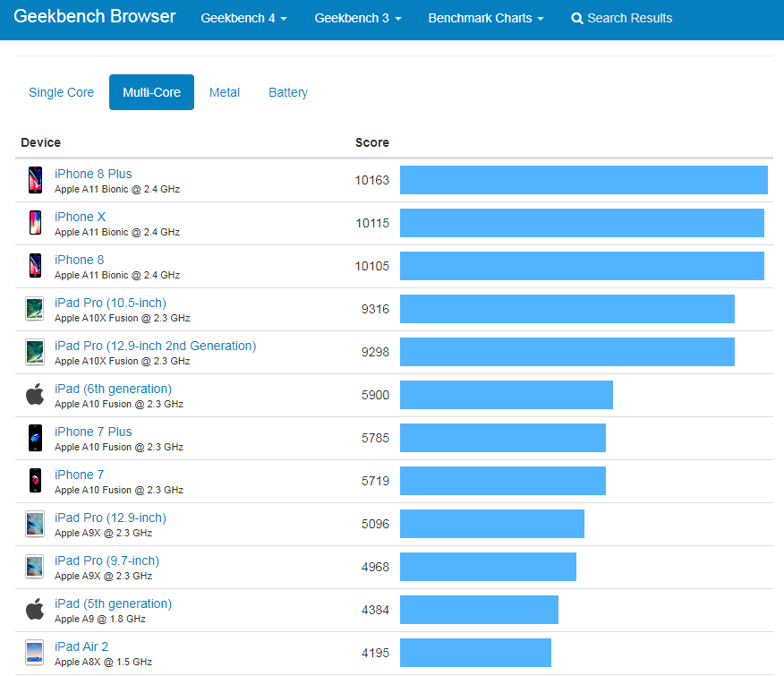The width and height of the screenshot is (784, 676).
Task: Click the iPad Air 2 score bar
Action: pos(475,653)
